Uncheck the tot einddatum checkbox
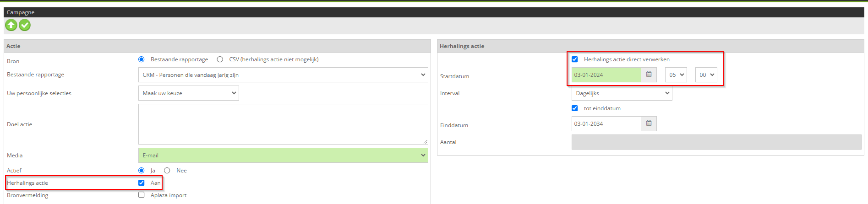The image size is (868, 204). pyautogui.click(x=575, y=108)
